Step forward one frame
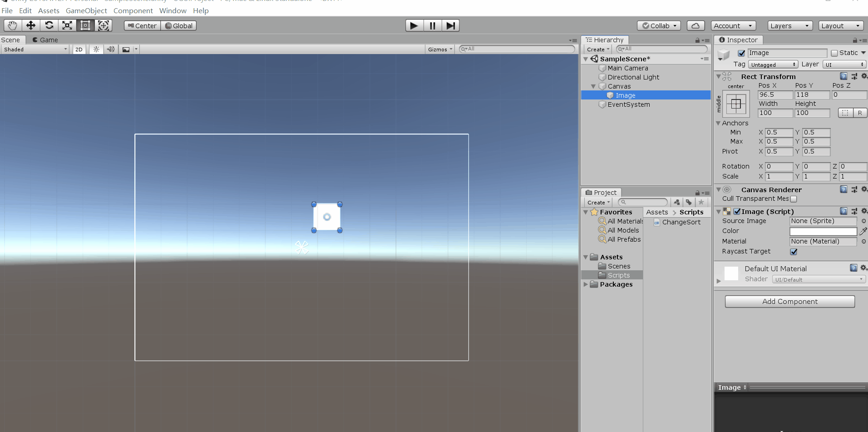 coord(450,26)
